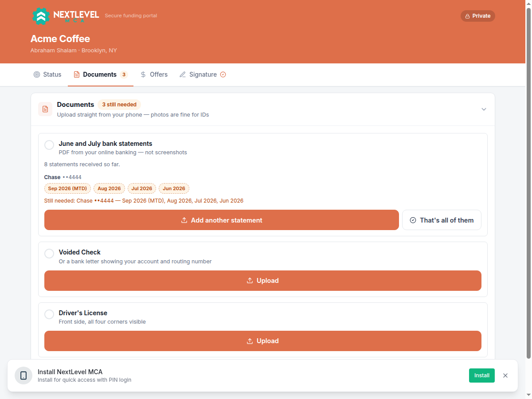The width and height of the screenshot is (532, 399).
Task: Click upload icon in Voided Check button
Action: coord(250,281)
